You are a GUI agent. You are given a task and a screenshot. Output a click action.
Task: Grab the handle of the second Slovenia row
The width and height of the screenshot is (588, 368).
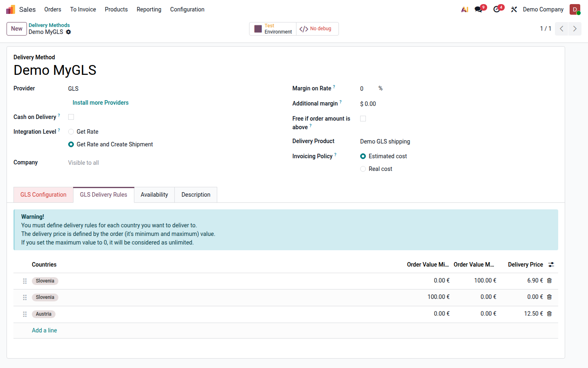point(25,297)
